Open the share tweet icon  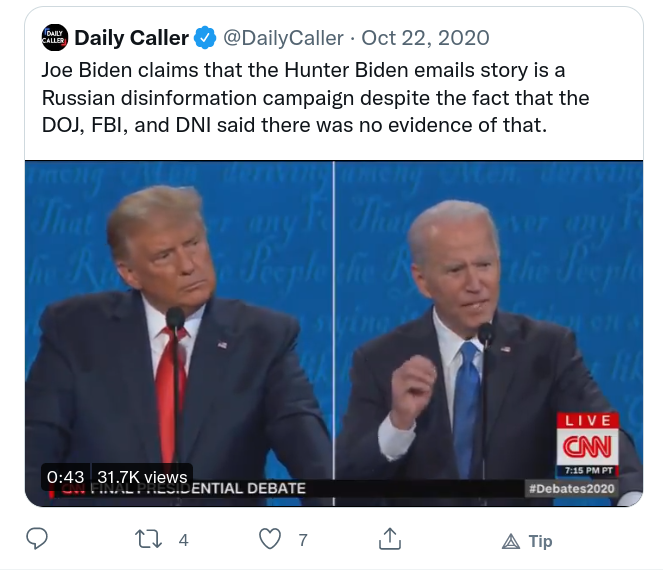tap(389, 540)
